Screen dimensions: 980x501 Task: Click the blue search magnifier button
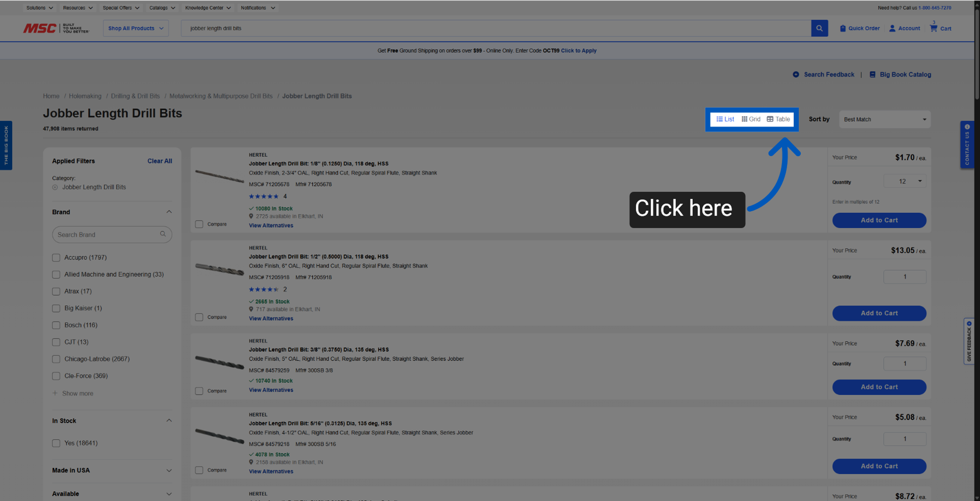click(x=819, y=28)
